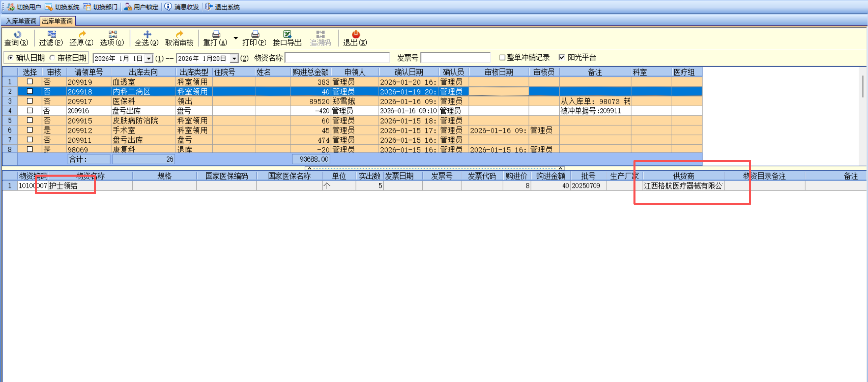This screenshot has width=868, height=382.
Task: Open the 切换部门 menu item
Action: (x=101, y=7)
